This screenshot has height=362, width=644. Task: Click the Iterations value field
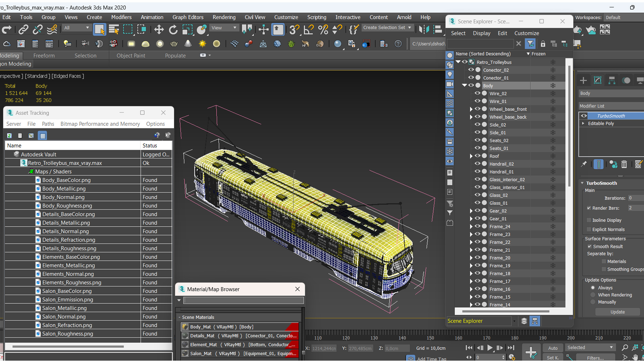[635, 198]
